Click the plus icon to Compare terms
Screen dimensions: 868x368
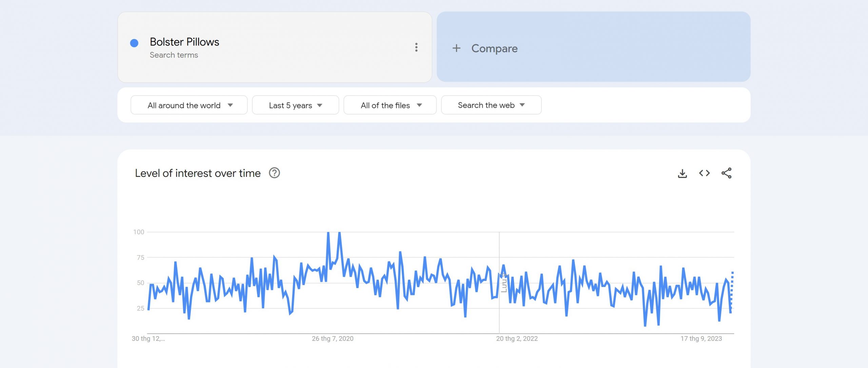[456, 47]
